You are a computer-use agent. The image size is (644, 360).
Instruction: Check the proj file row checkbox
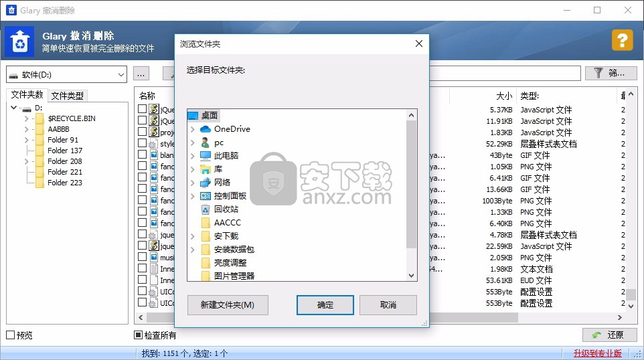pos(142,132)
